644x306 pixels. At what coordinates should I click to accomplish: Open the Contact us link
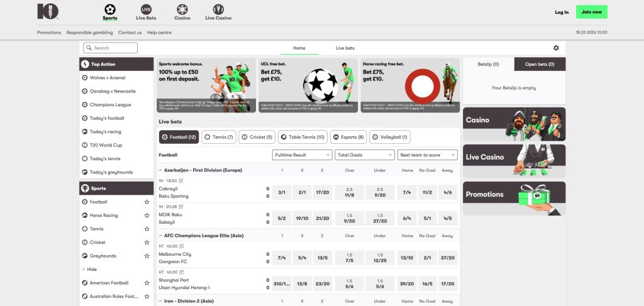pos(130,33)
